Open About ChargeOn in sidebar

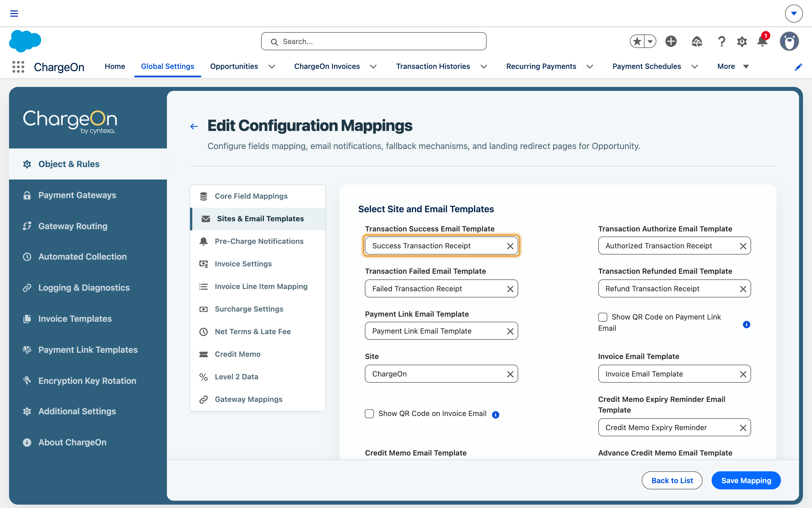point(88,442)
